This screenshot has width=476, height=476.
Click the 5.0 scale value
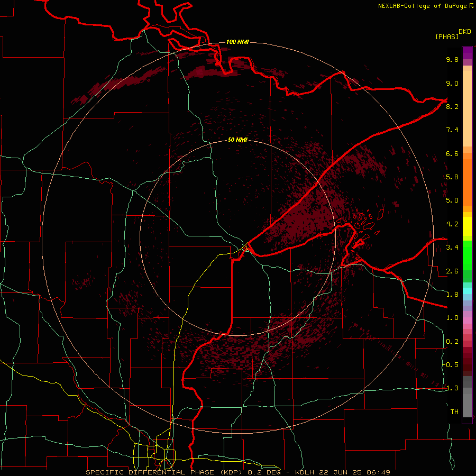point(452,200)
